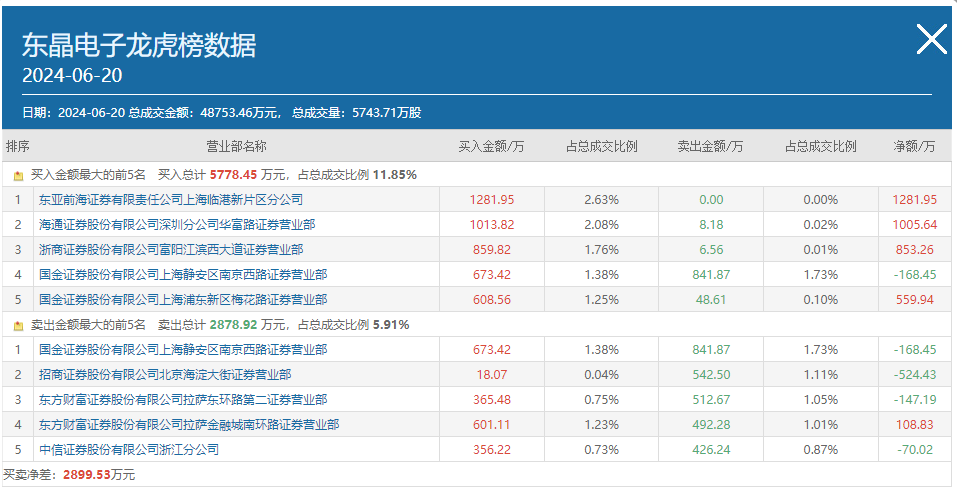Select buy amount cell 608.56

(492, 300)
